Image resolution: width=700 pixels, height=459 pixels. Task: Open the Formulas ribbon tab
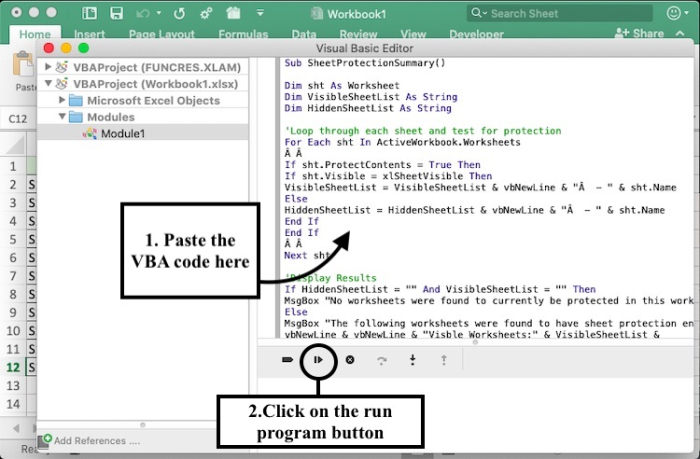click(243, 34)
